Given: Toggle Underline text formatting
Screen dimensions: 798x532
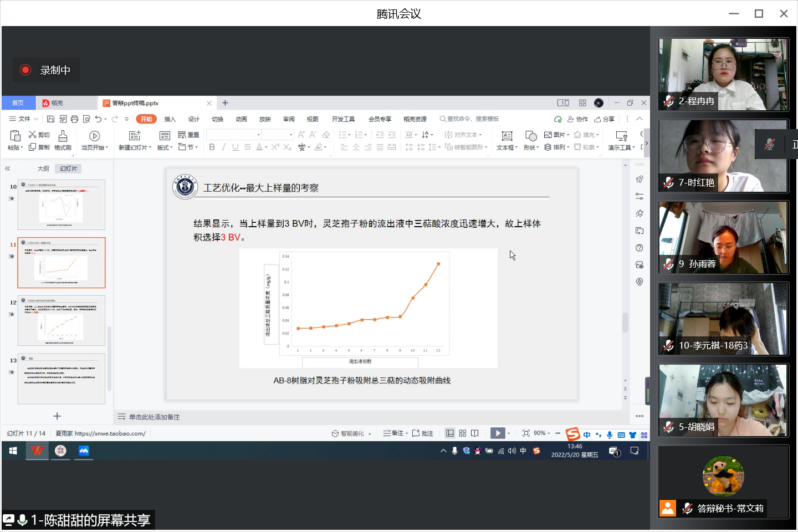Looking at the screenshot, I should click(x=236, y=147).
